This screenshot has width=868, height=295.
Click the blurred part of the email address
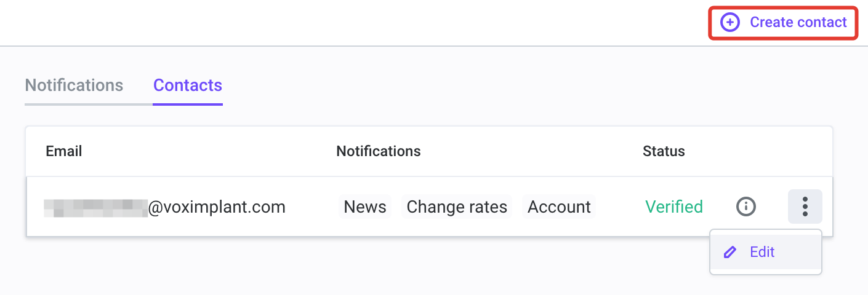point(96,208)
